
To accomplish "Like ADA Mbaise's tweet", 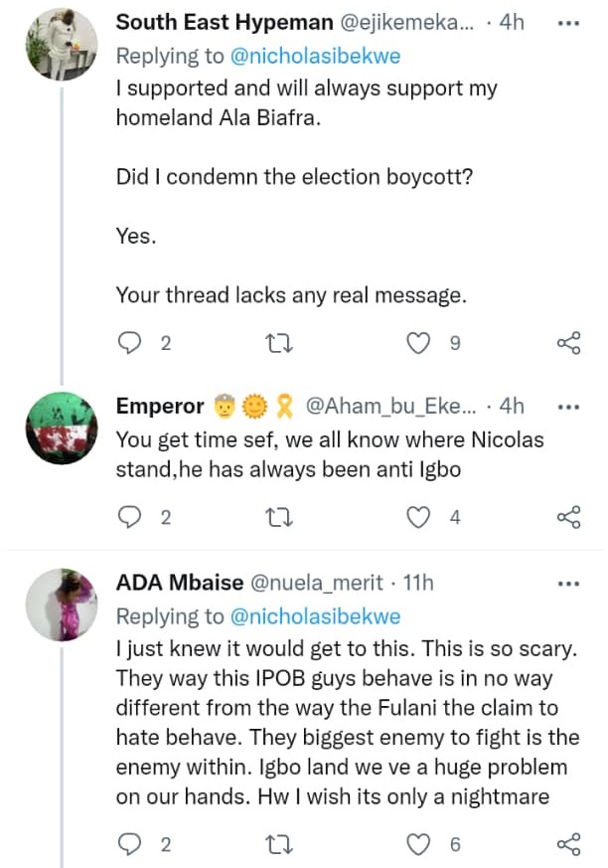I will click(420, 845).
